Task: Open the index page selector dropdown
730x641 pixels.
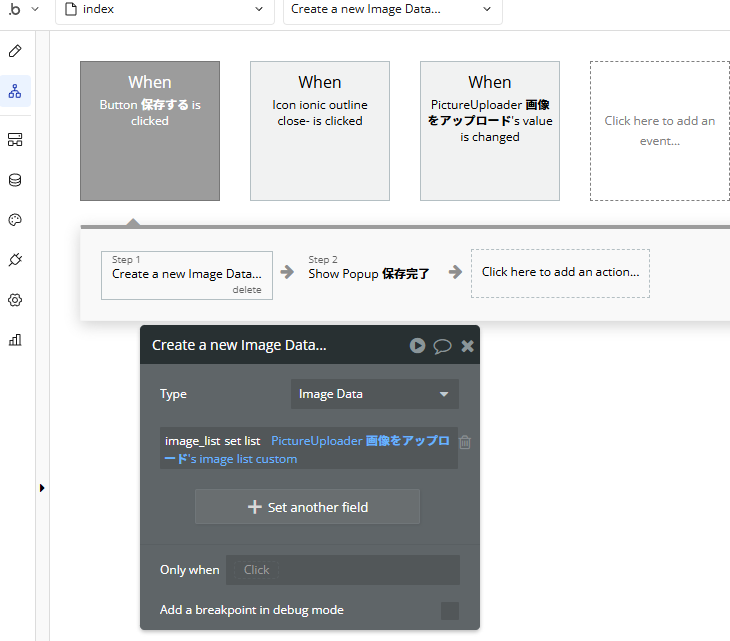Action: coord(164,9)
